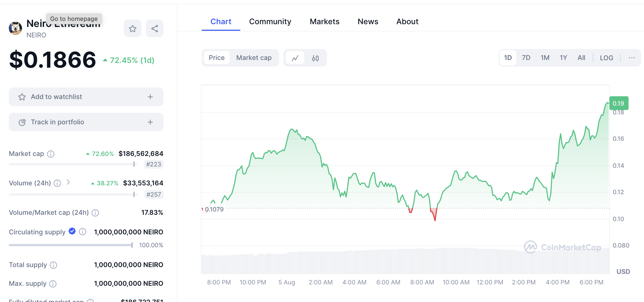This screenshot has height=302, width=644.
Task: Click Volume (24h) info icon
Action: point(57,183)
